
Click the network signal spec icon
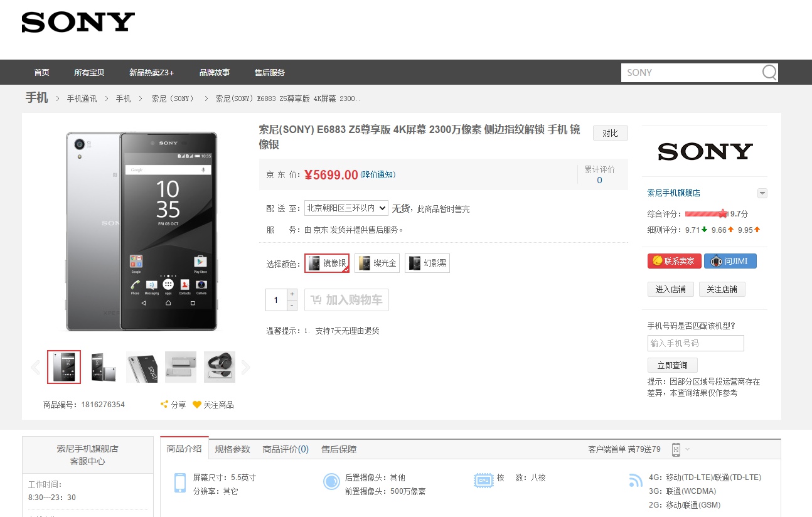click(x=635, y=481)
